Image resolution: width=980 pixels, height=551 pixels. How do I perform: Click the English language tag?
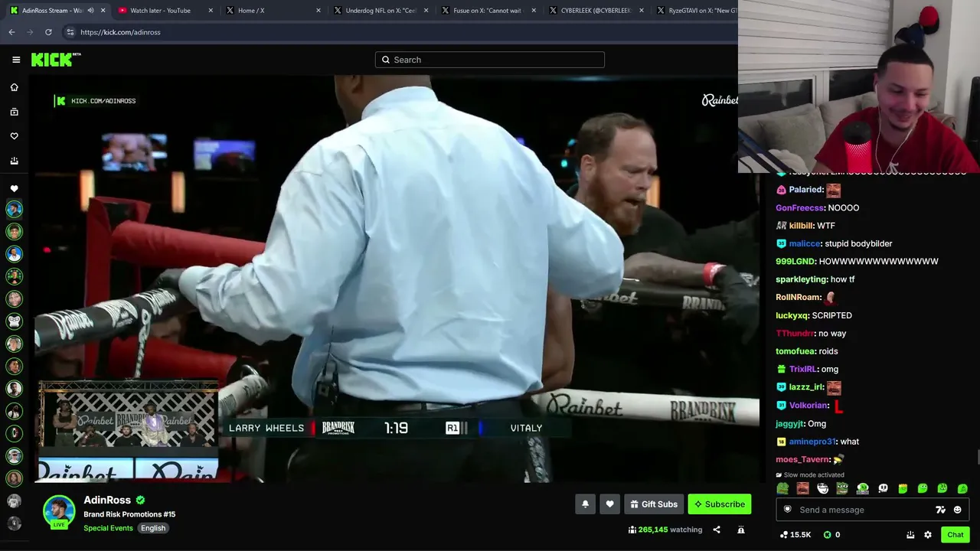[153, 528]
